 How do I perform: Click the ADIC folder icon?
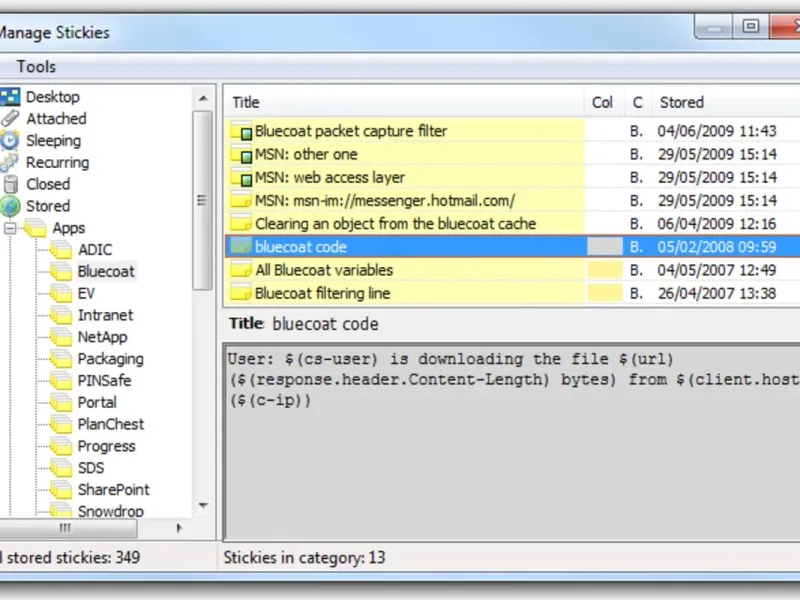tap(61, 250)
